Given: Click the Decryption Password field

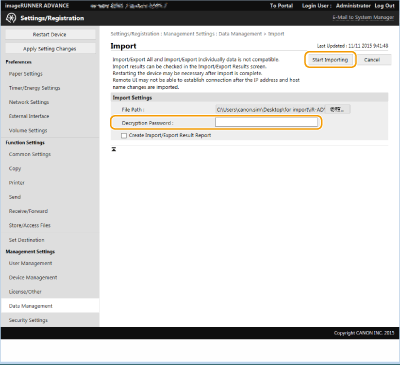Looking at the screenshot, I should [x=266, y=122].
